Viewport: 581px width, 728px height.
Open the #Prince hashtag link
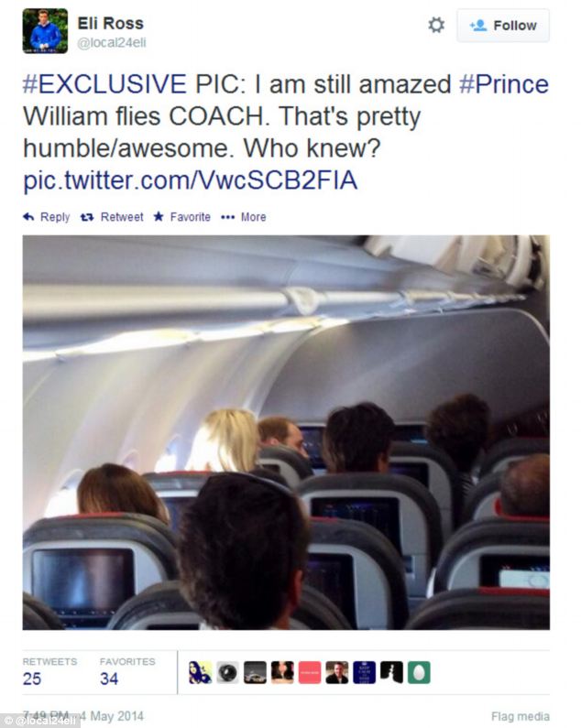click(503, 85)
